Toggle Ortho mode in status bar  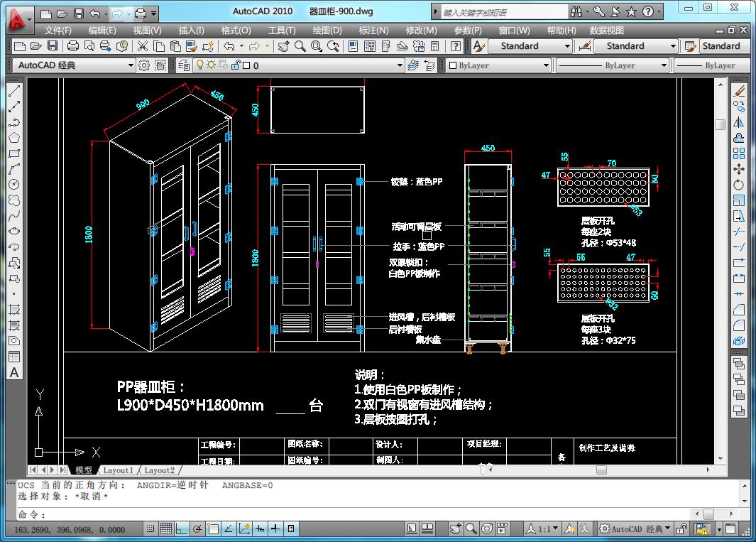coord(181,529)
